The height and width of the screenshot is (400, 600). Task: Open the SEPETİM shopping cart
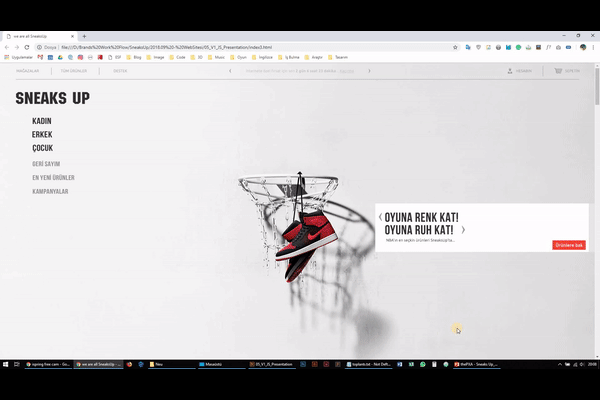pyautogui.click(x=567, y=71)
